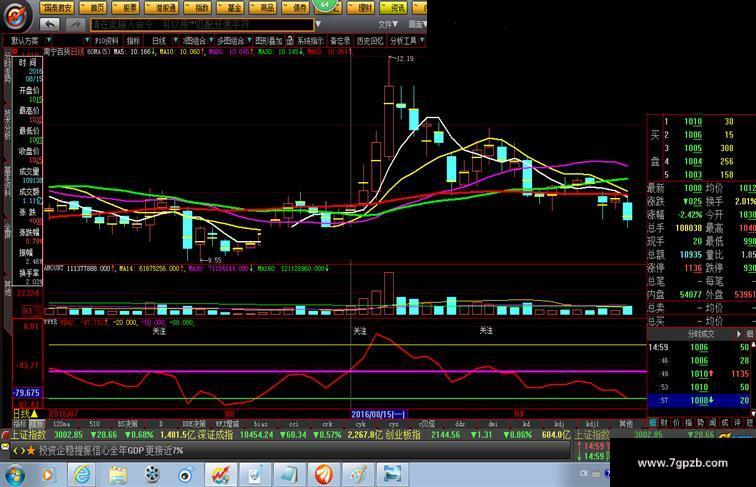Open the 备忘录 memo toolbar item
Screen dimensions: 756x487
coord(340,41)
